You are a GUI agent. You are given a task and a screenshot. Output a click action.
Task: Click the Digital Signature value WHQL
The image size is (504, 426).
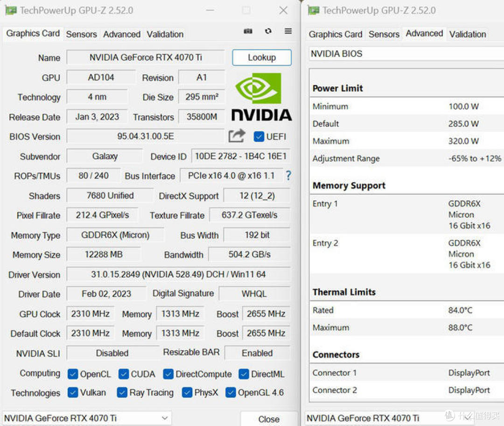pyautogui.click(x=254, y=294)
